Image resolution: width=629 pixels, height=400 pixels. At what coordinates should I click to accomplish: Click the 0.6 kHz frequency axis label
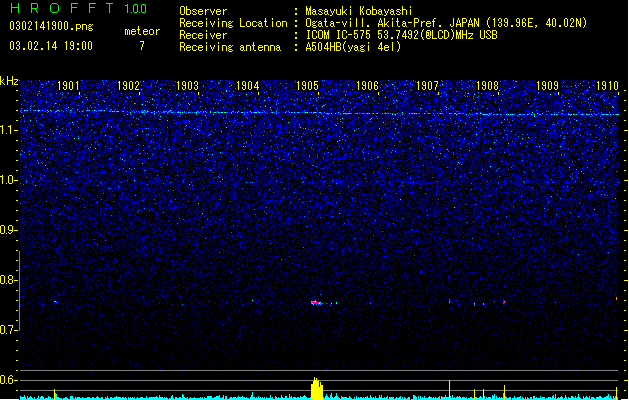[x=9, y=380]
